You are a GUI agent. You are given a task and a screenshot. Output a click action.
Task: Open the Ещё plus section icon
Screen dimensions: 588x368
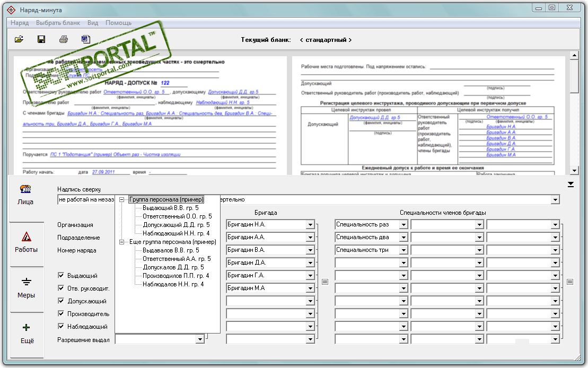click(x=27, y=328)
